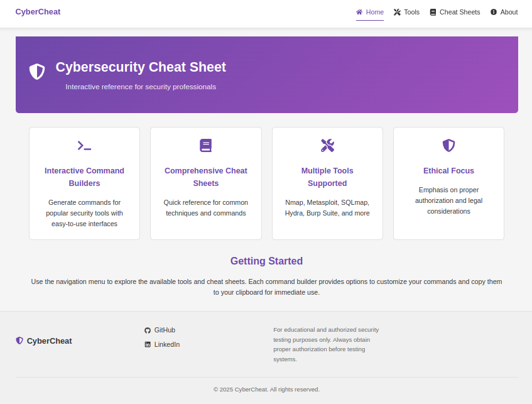Open the Home navigation item
Viewport: 532px width, 404px height.
pos(369,12)
